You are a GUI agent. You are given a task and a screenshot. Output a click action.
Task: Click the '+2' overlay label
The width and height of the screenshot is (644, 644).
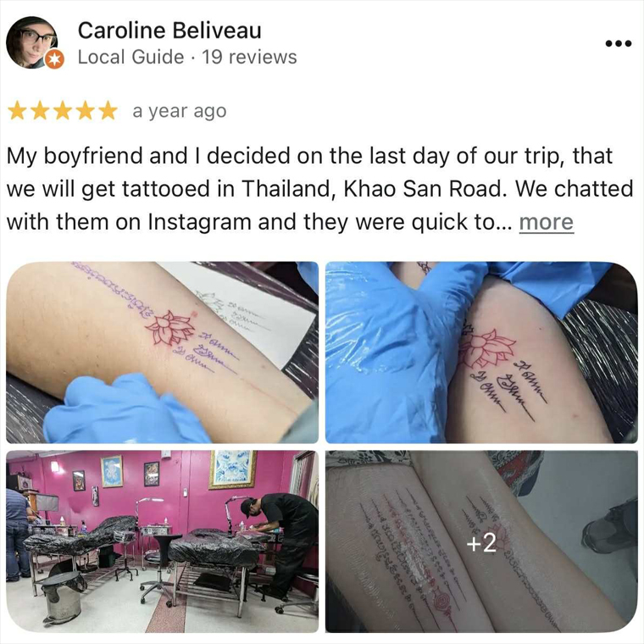[x=481, y=543]
